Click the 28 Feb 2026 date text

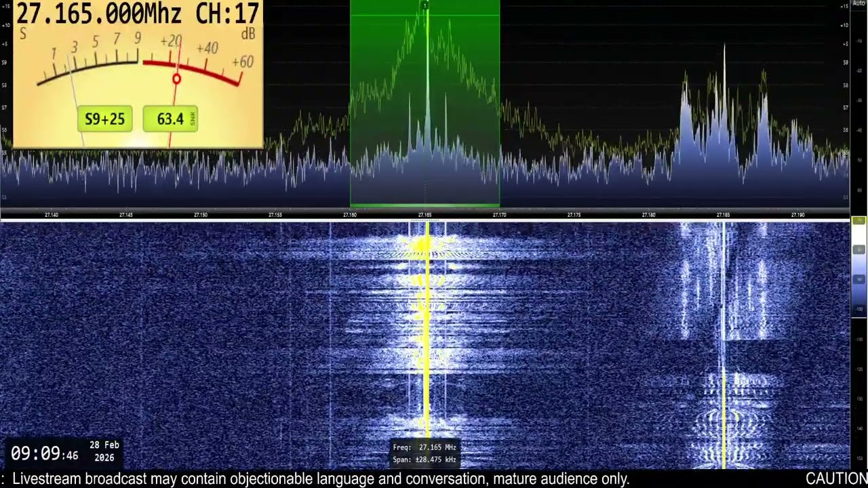click(104, 451)
